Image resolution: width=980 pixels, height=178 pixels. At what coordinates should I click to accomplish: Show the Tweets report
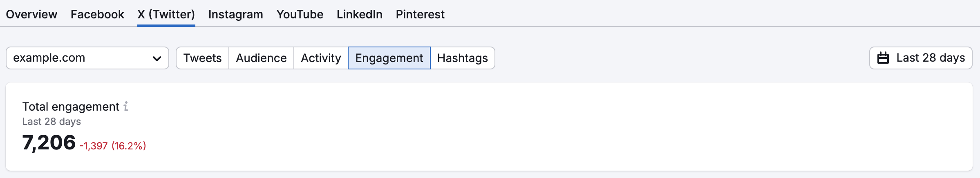pos(203,58)
